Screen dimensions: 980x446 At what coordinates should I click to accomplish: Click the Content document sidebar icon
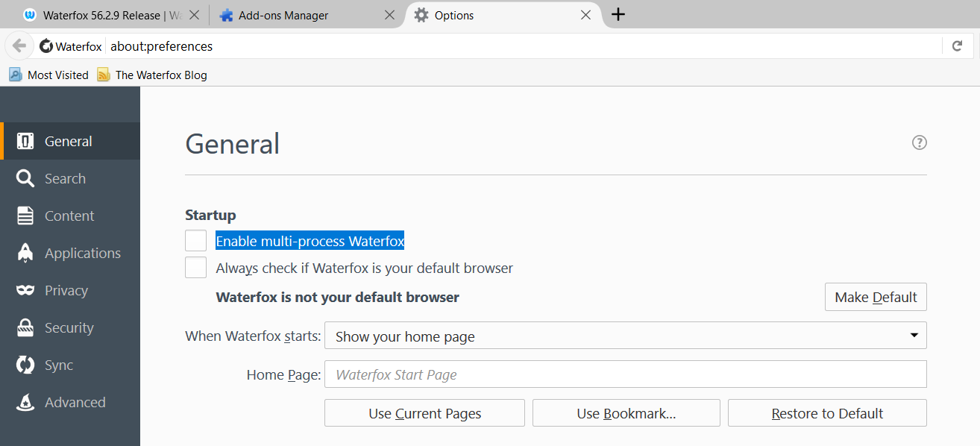click(x=25, y=216)
